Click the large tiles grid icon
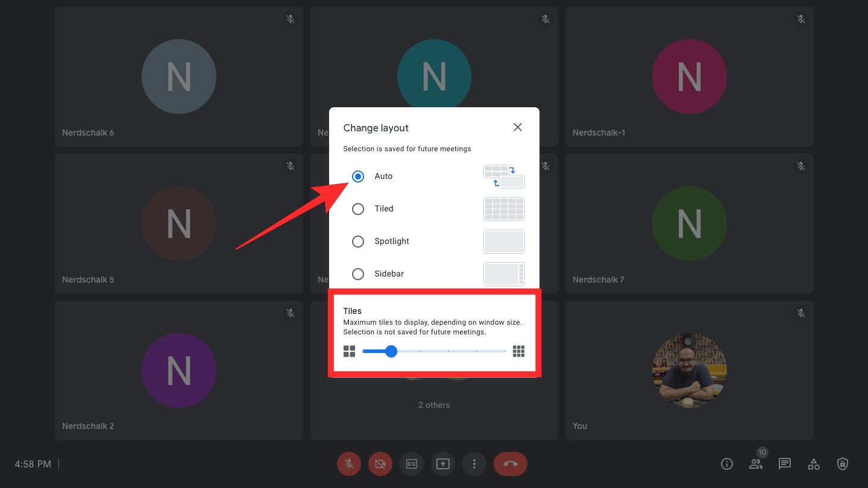The height and width of the screenshot is (488, 868). [518, 351]
